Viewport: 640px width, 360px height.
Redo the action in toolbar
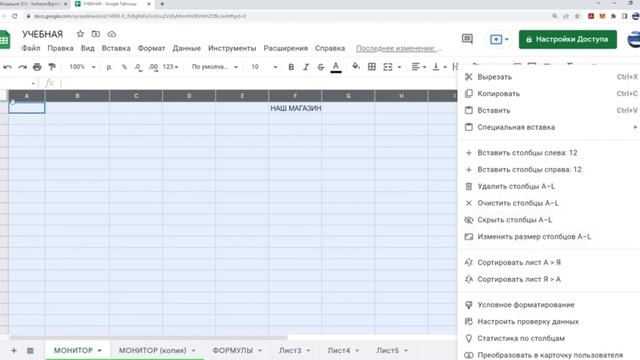[22, 67]
